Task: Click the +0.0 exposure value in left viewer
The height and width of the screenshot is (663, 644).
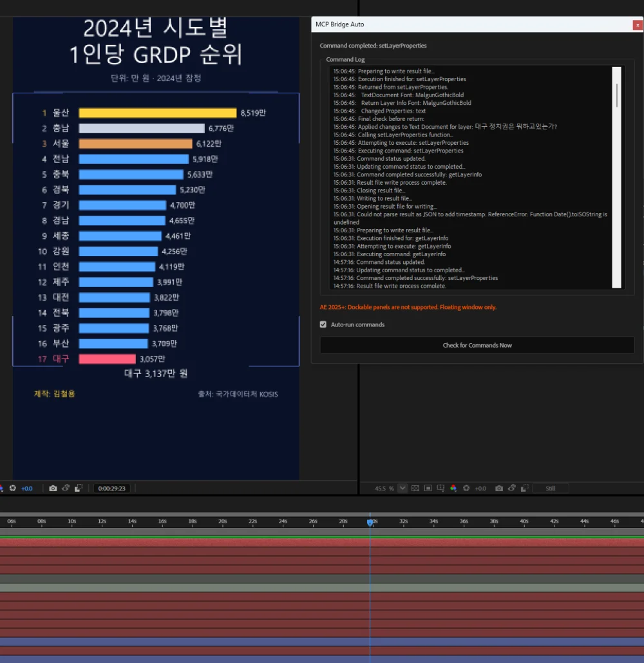Action: pyautogui.click(x=27, y=489)
